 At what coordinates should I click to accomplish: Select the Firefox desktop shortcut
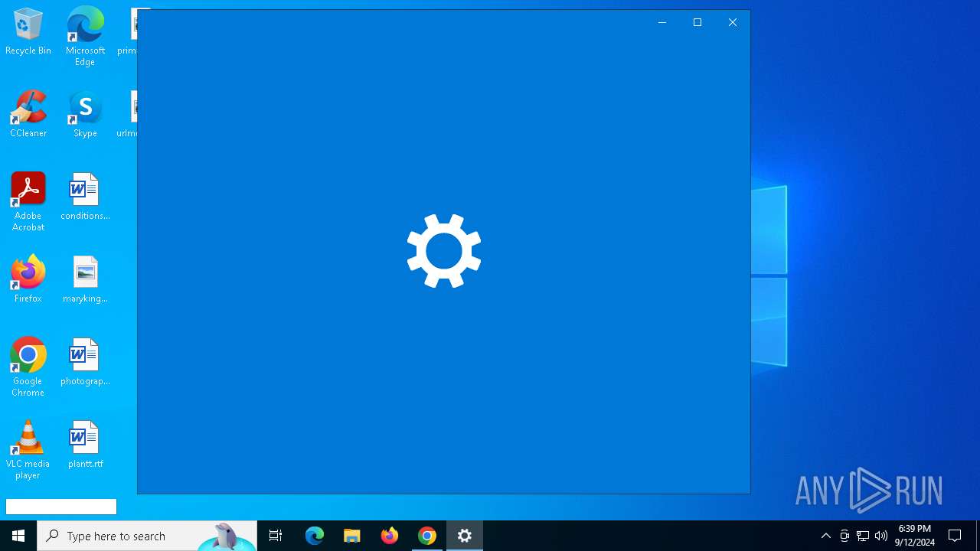[28, 279]
